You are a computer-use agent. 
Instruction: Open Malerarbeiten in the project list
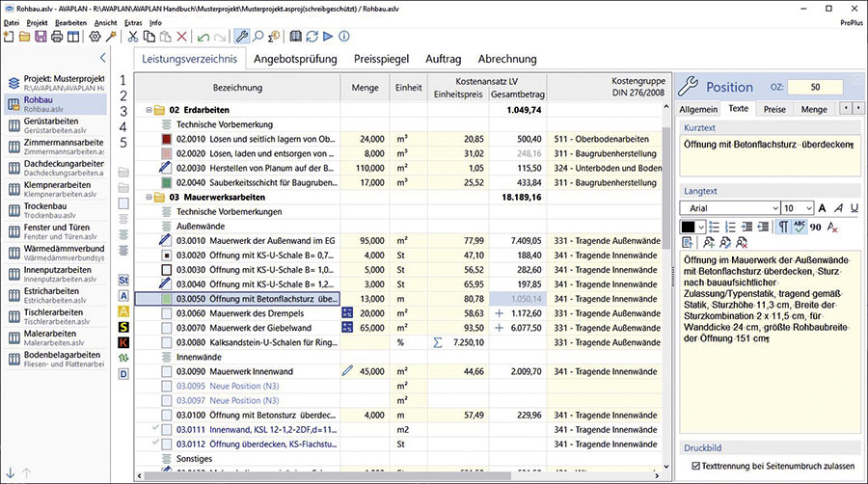pyautogui.click(x=55, y=338)
